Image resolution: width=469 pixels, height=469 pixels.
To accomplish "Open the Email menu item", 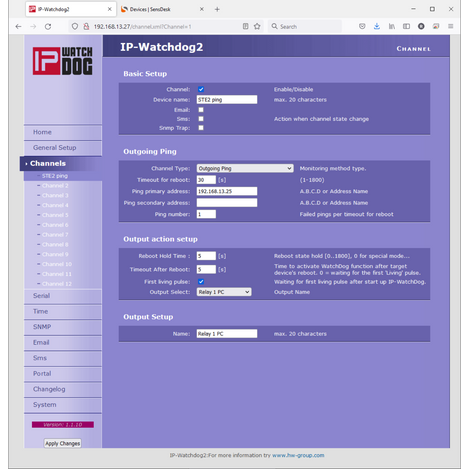I will pyautogui.click(x=63, y=343).
